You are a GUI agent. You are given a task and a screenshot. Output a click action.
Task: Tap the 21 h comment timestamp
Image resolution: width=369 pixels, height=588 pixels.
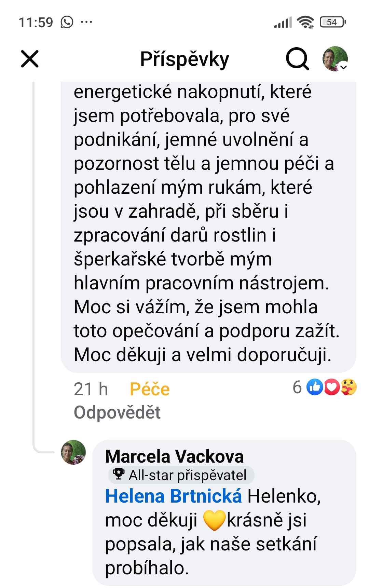[x=91, y=389]
